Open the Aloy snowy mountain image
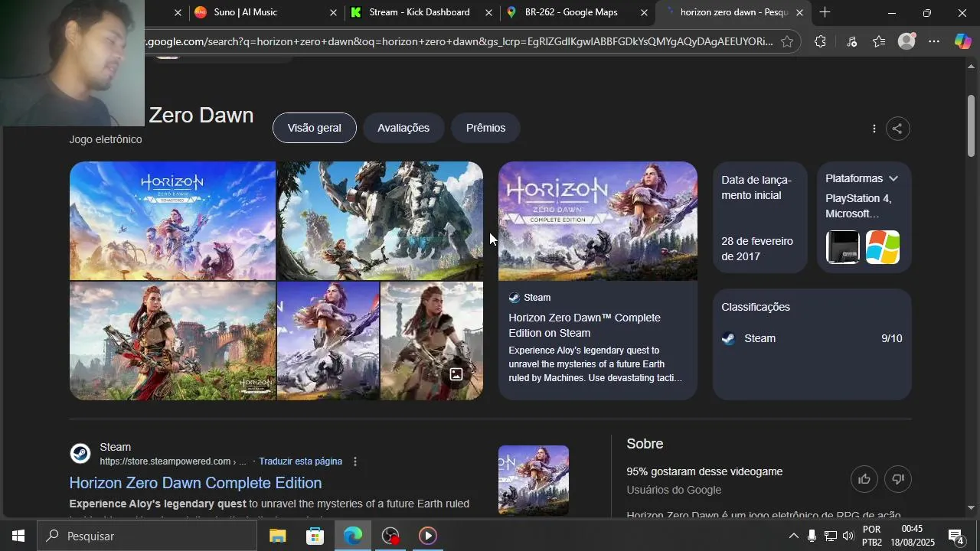The width and height of the screenshot is (980, 551). pos(328,341)
